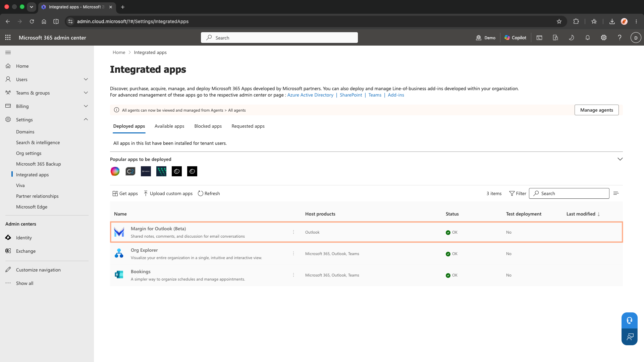Click Upload custom apps

[x=168, y=193]
